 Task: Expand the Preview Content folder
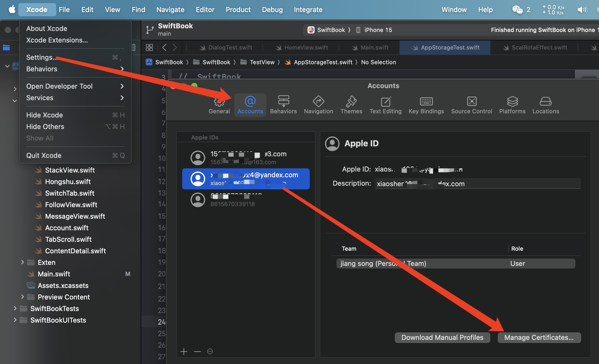click(22, 297)
